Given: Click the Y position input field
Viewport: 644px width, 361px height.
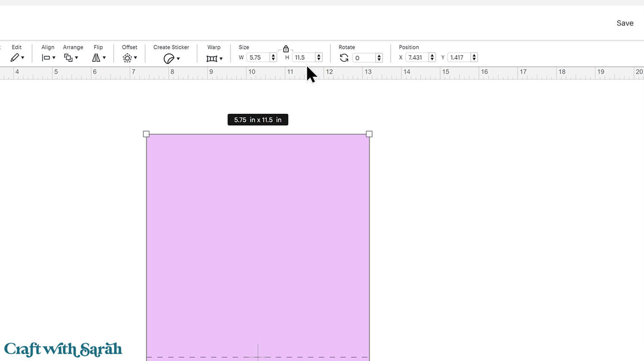Looking at the screenshot, I should [x=459, y=58].
